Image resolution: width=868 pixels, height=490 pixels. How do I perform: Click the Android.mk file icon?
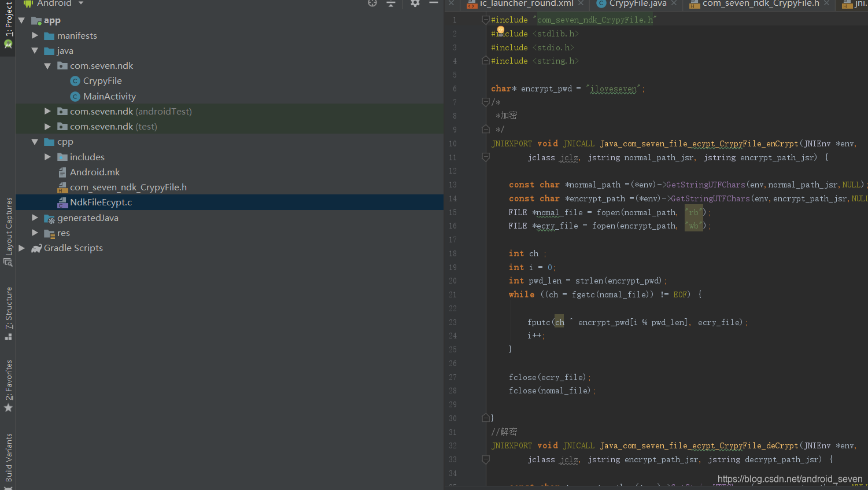[x=62, y=172]
